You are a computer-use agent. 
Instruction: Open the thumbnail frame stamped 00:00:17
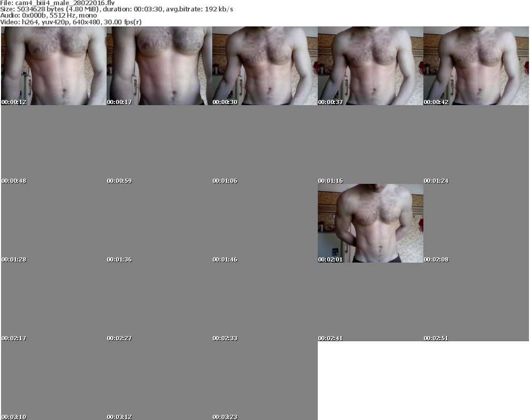coord(159,66)
